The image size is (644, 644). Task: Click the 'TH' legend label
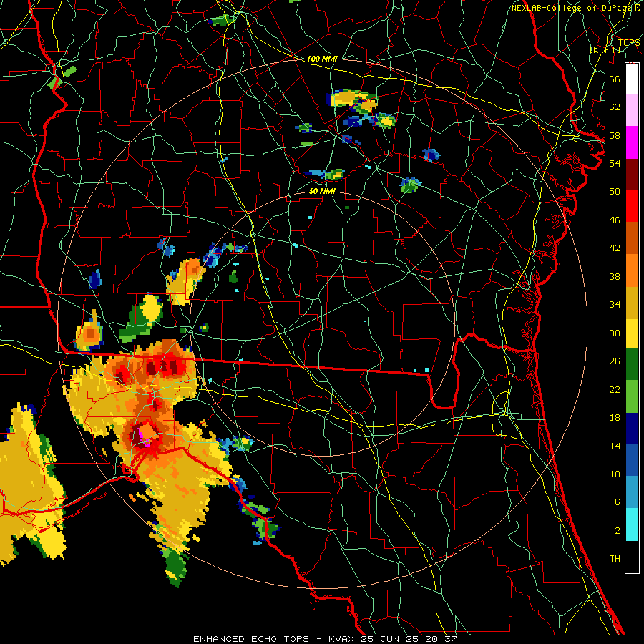pyautogui.click(x=615, y=559)
